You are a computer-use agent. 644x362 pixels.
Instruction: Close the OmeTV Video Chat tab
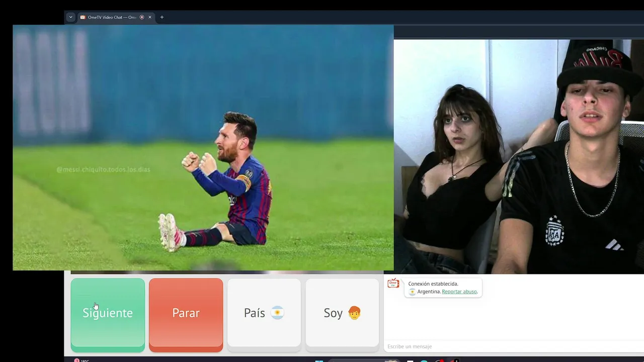click(x=150, y=17)
